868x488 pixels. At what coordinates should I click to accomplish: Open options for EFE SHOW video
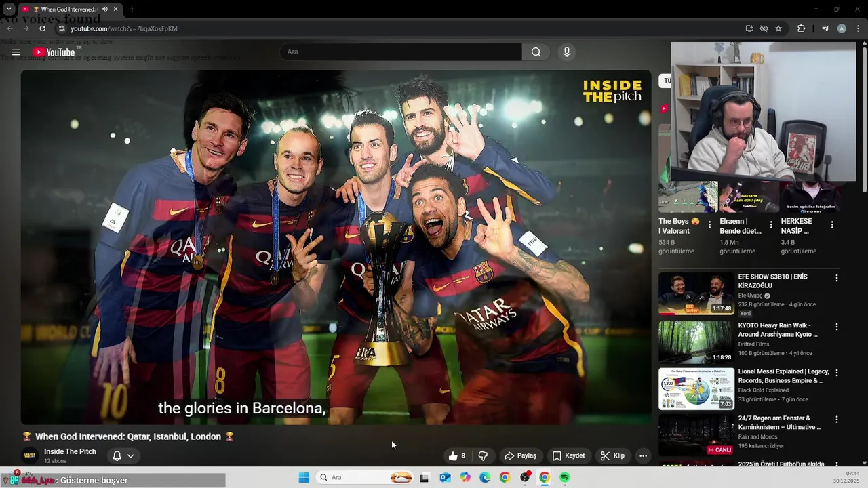(x=836, y=278)
